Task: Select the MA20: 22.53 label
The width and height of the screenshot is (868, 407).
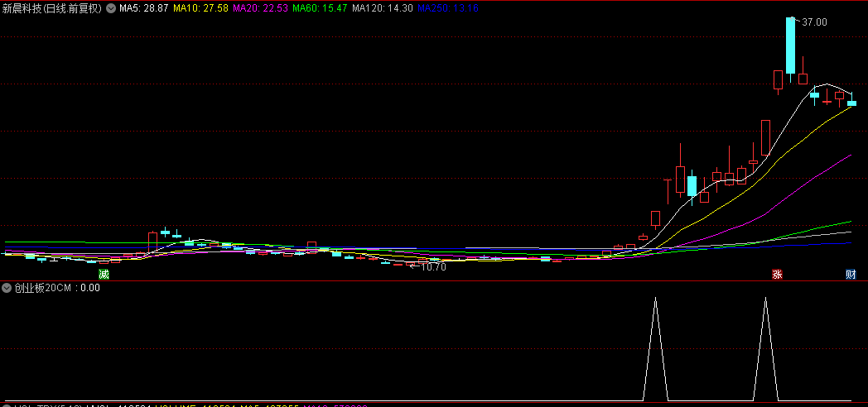Action: click(261, 8)
